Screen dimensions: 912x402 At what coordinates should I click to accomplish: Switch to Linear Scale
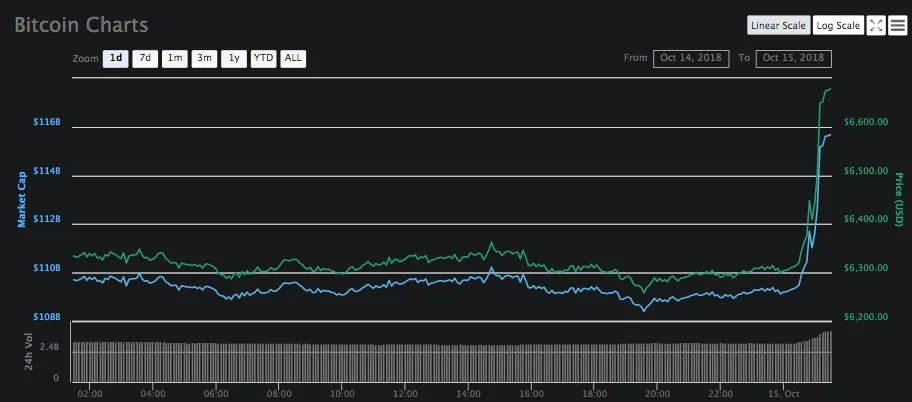click(x=778, y=25)
